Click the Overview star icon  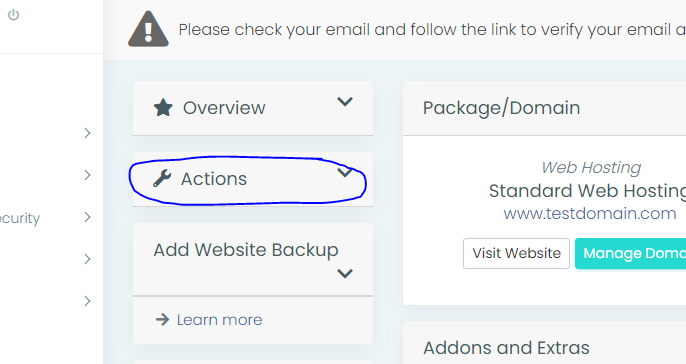[163, 108]
